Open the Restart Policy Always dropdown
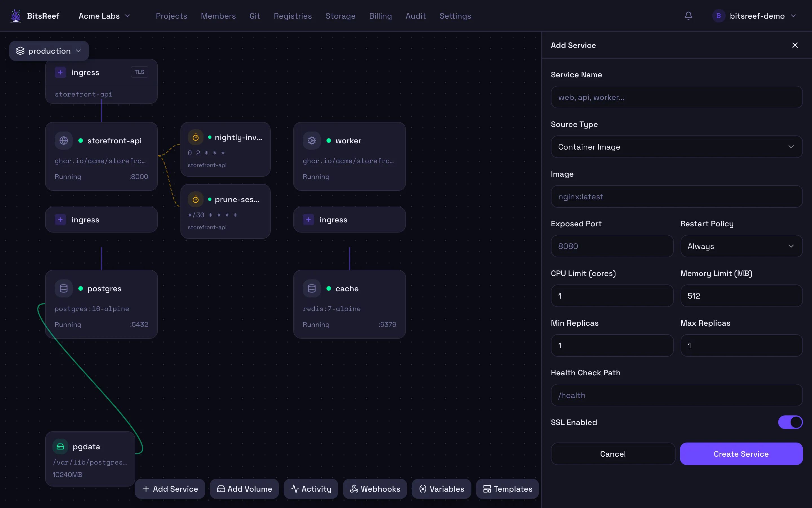Image resolution: width=812 pixels, height=508 pixels. tap(741, 246)
